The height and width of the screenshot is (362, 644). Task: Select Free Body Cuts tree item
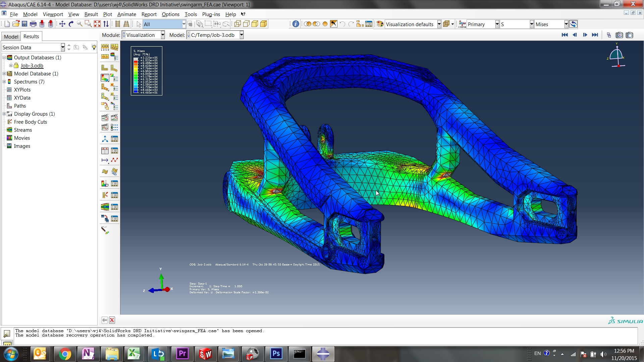tap(30, 122)
